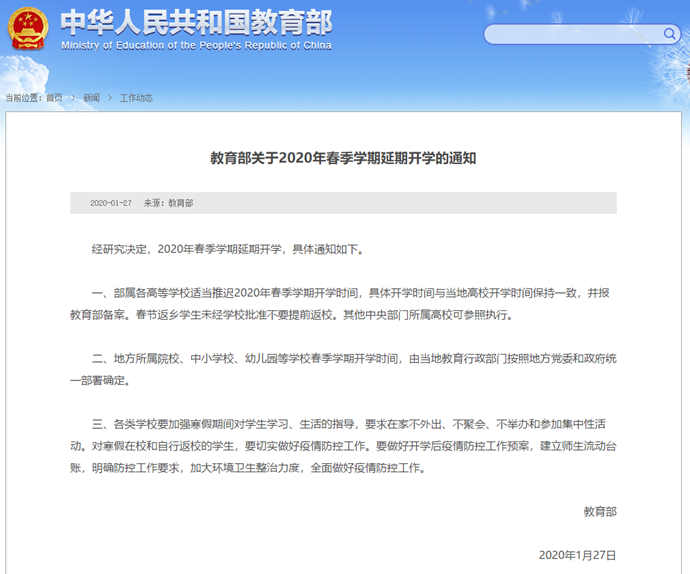Open the 首页 breadcrumb link
The height and width of the screenshot is (574, 690).
pos(53,98)
